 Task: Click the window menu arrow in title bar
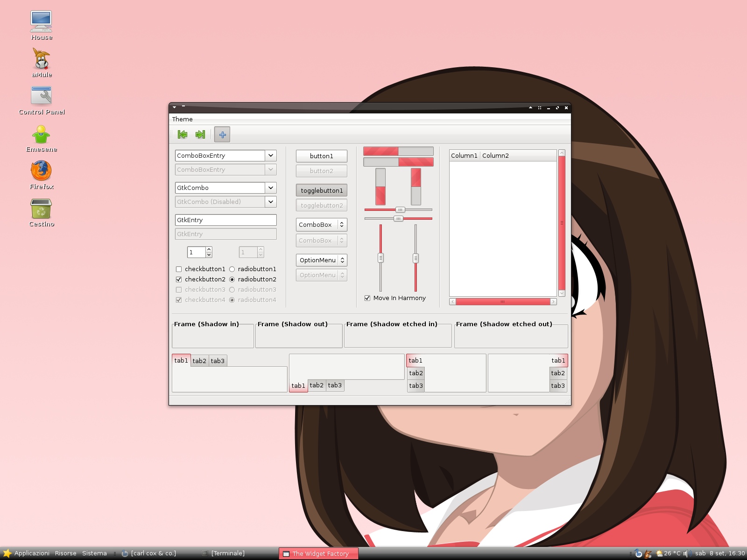coord(174,107)
